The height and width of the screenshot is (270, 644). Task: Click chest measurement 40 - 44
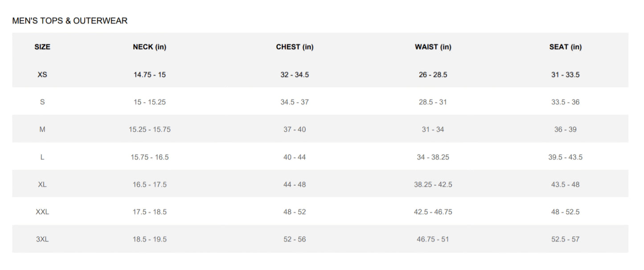pos(295,157)
